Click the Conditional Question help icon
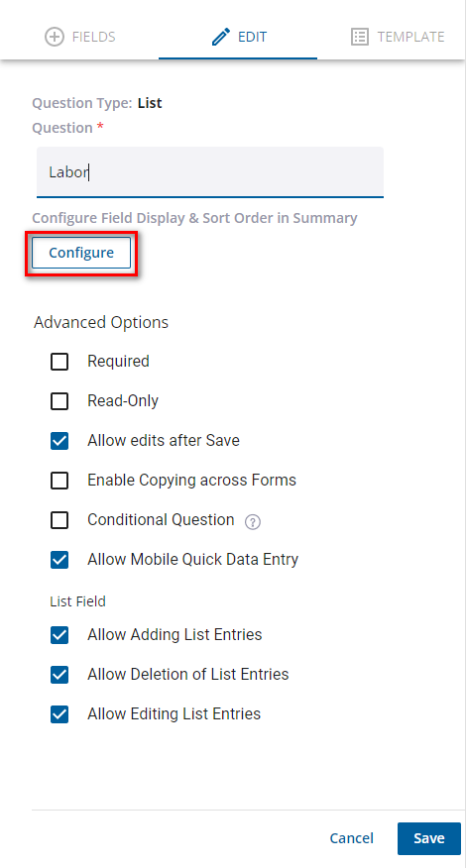The image size is (466, 868). (x=253, y=522)
